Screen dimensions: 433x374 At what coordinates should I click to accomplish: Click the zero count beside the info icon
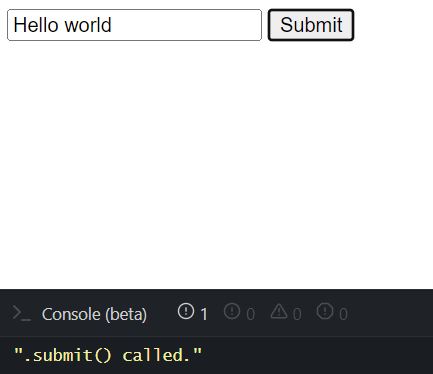pyautogui.click(x=250, y=314)
